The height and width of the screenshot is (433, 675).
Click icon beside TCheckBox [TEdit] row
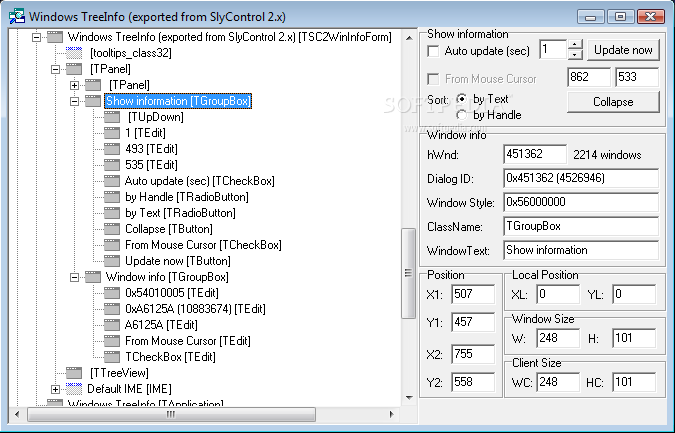coord(112,357)
